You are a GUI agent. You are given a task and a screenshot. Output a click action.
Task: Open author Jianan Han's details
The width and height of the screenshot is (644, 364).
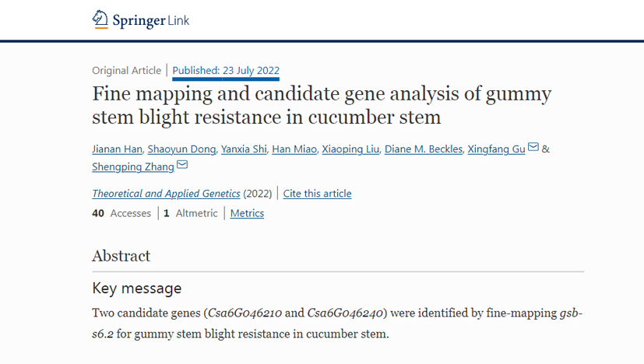pos(118,149)
